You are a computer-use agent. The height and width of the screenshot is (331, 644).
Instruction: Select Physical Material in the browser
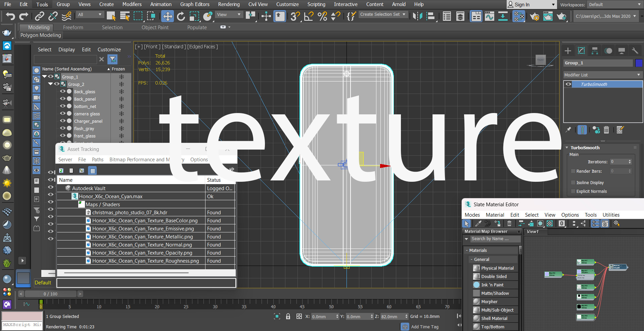(497, 268)
